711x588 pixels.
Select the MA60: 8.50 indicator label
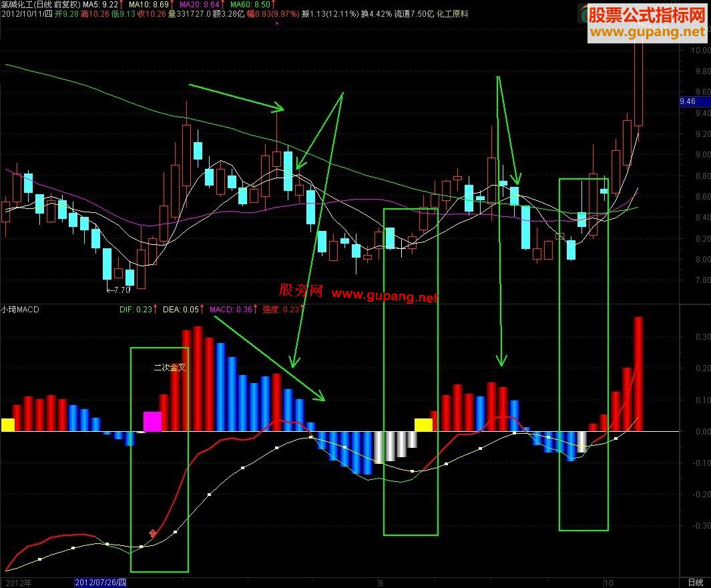(x=250, y=5)
